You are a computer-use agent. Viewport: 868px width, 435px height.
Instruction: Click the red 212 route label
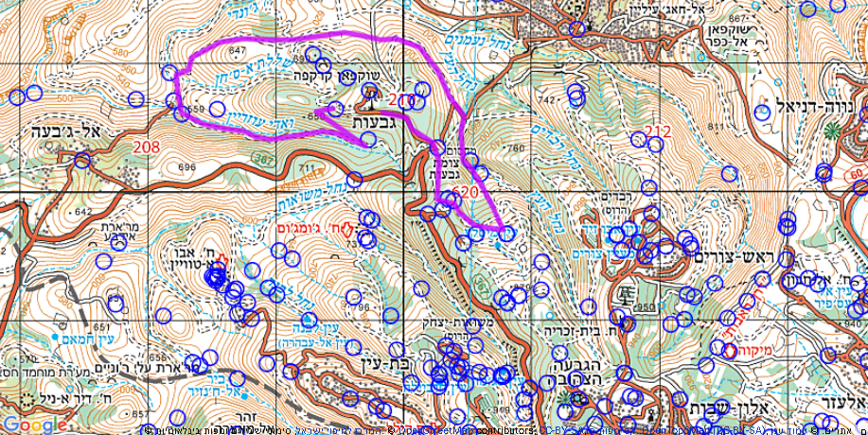coord(657,130)
